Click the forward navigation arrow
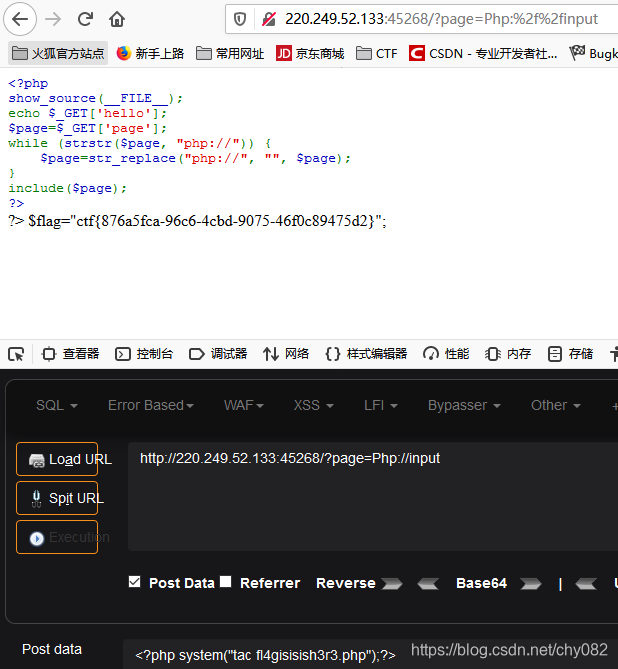 [53, 19]
